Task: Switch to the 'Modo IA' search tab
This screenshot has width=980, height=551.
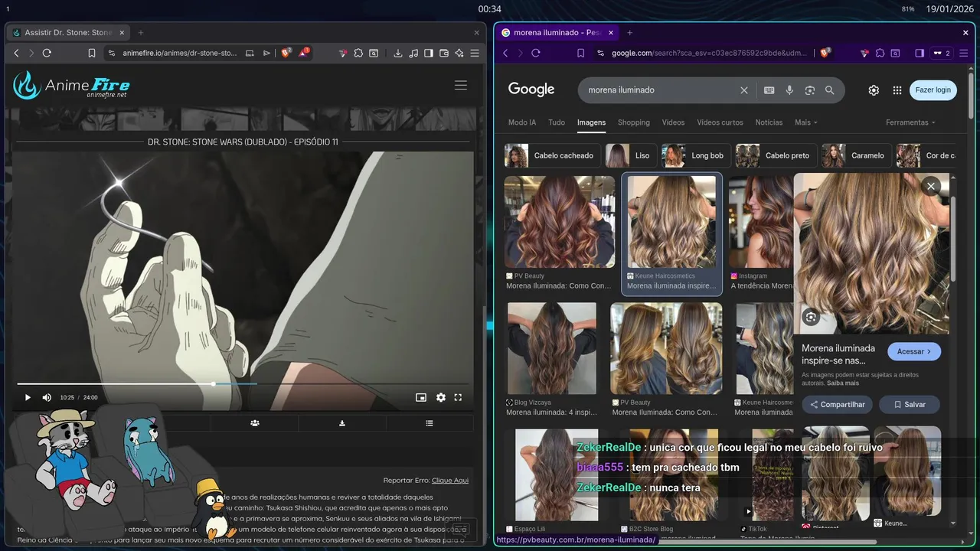Action: tap(522, 122)
